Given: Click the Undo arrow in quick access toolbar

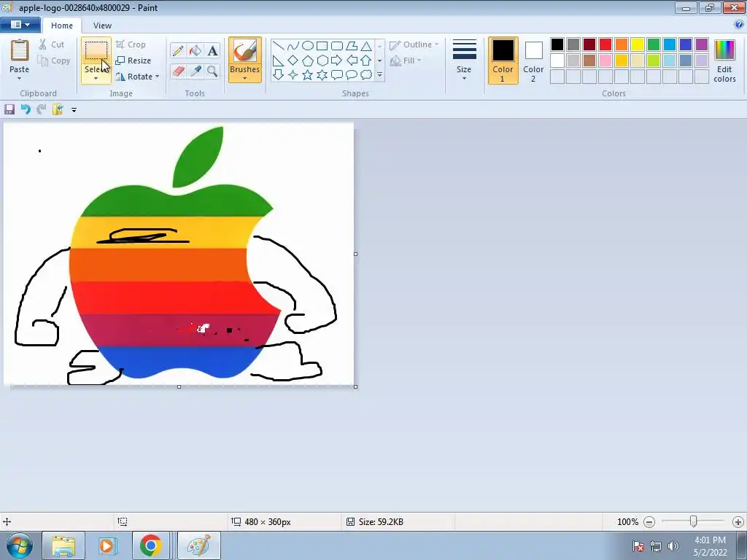Looking at the screenshot, I should pyautogui.click(x=26, y=109).
